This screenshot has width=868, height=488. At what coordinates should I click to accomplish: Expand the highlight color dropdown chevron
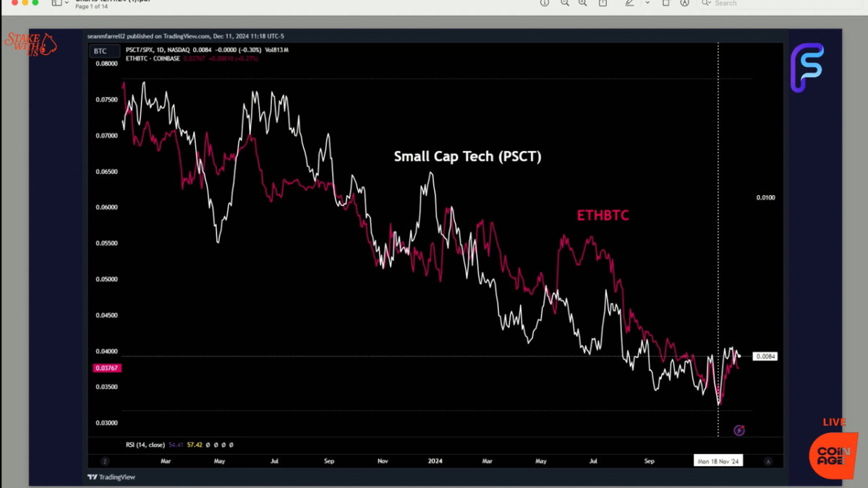(647, 3)
